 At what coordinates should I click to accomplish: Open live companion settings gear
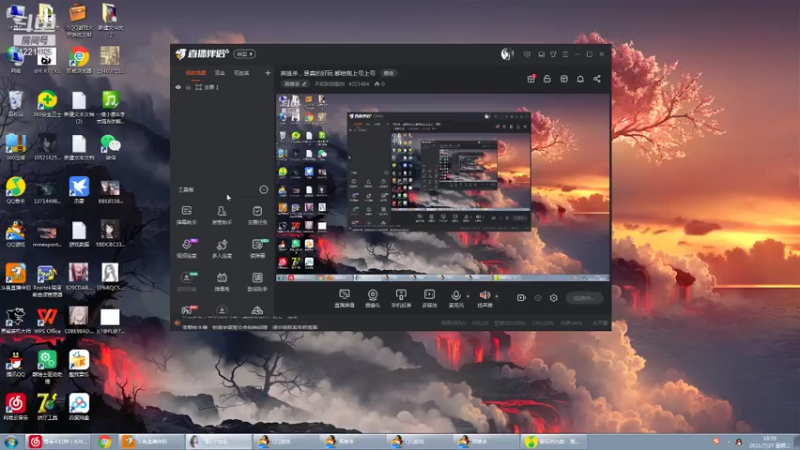click(x=554, y=298)
